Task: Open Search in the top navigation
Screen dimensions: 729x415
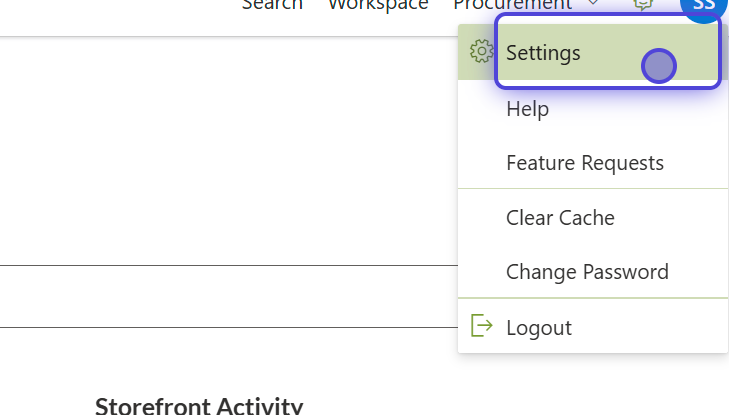Action: (x=272, y=5)
